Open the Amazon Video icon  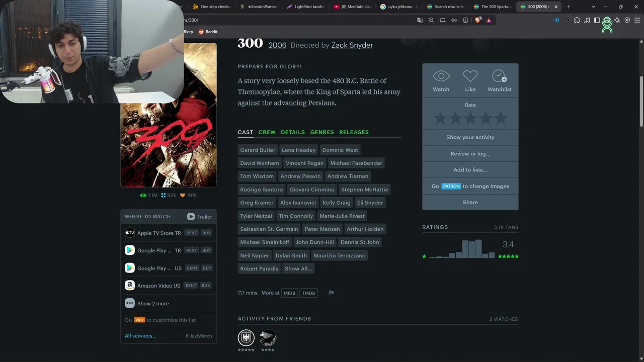(130, 285)
